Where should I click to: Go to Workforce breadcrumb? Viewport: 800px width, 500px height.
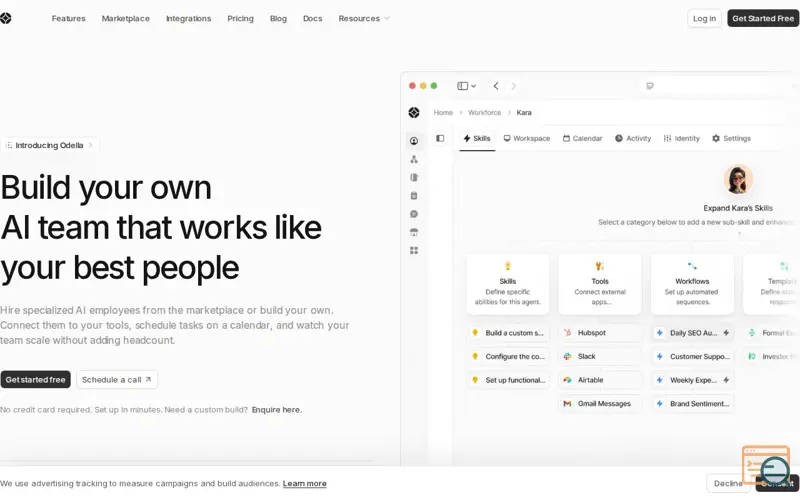point(484,112)
